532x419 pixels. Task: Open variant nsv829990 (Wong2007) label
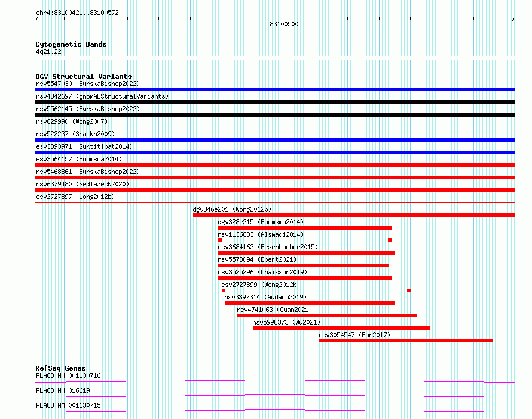(72, 121)
